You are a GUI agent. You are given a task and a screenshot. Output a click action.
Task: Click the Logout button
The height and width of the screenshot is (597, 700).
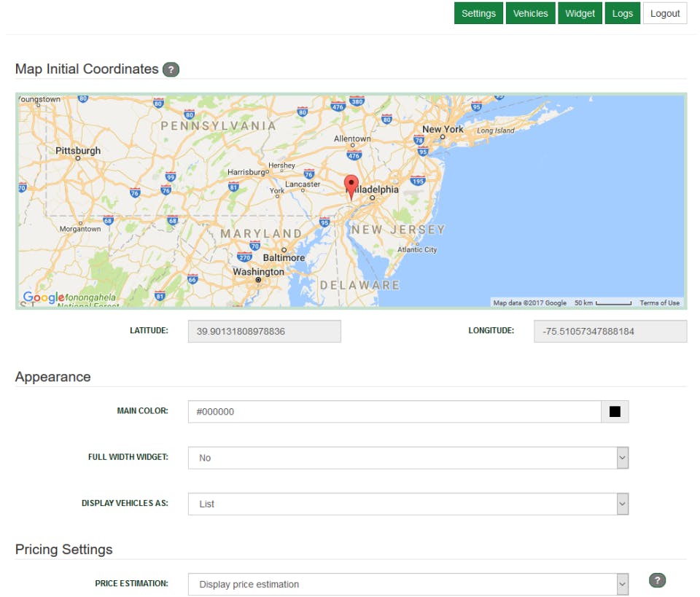point(665,13)
